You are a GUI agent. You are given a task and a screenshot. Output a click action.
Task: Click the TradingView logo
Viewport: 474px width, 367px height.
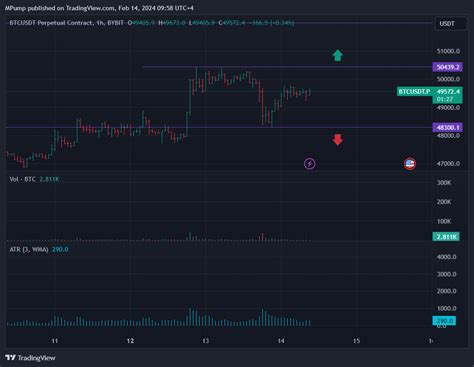(30, 358)
